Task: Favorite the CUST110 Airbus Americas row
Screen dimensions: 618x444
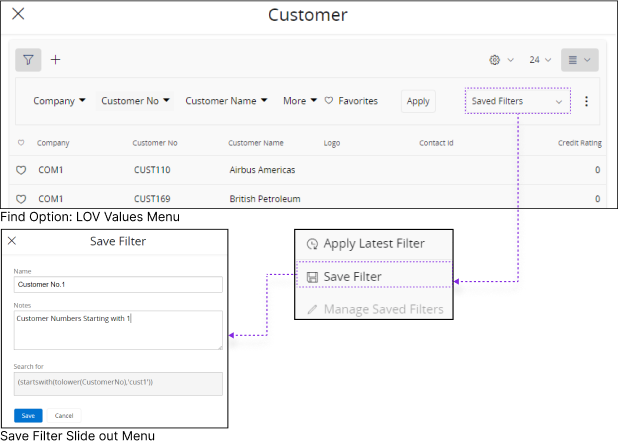Action: (21, 170)
